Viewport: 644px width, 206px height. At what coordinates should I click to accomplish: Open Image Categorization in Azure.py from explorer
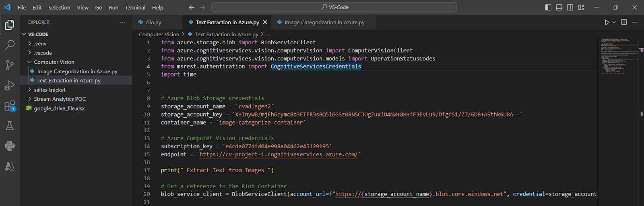tap(76, 71)
